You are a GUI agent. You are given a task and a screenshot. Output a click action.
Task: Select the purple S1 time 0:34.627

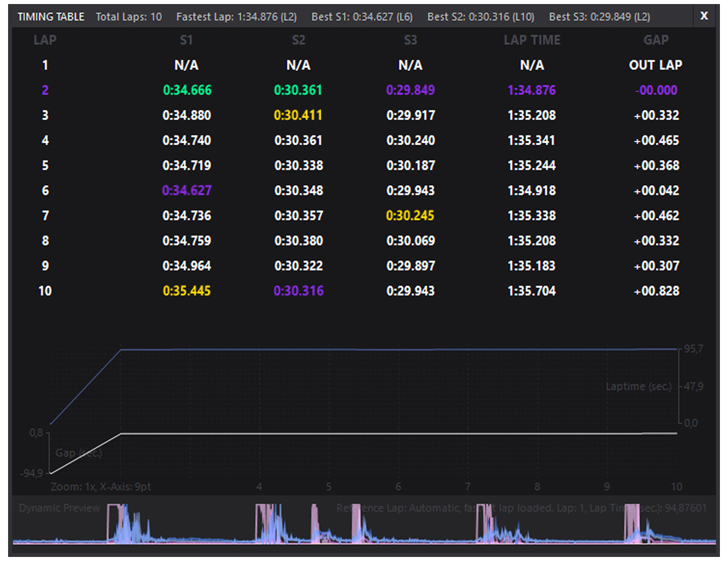[186, 191]
